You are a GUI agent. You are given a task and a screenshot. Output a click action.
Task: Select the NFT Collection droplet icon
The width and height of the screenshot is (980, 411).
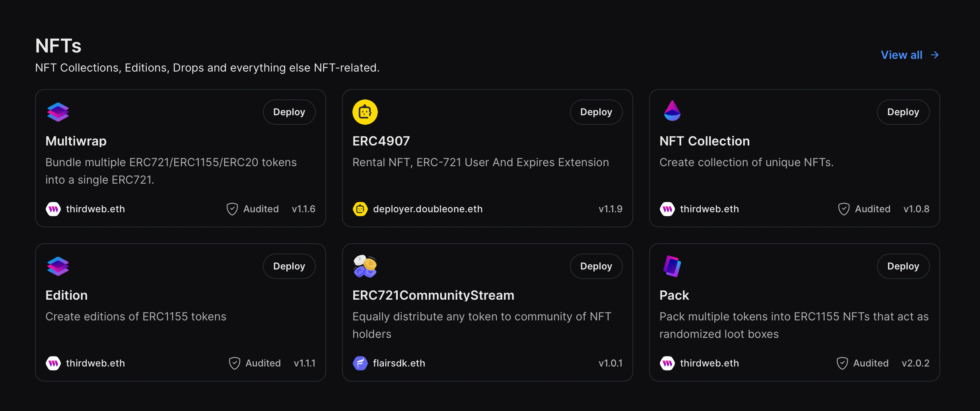pyautogui.click(x=672, y=112)
